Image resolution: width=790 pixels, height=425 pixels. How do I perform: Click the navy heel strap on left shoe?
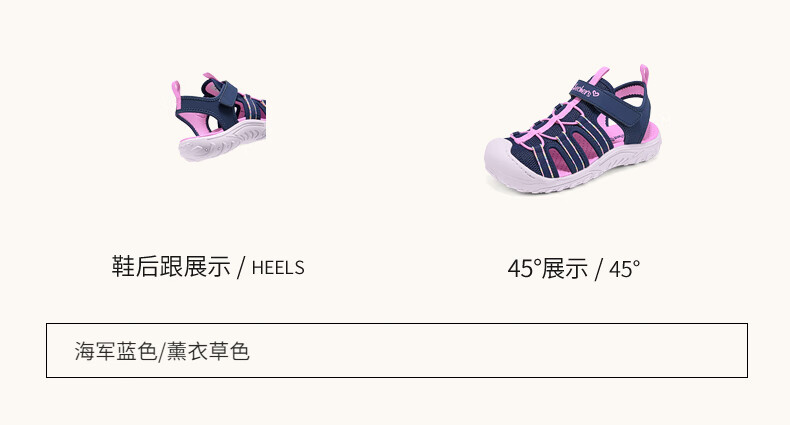pyautogui.click(x=198, y=106)
